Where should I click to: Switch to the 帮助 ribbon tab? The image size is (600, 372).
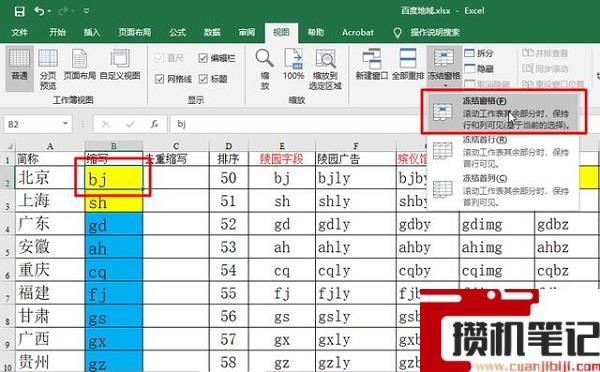point(316,33)
